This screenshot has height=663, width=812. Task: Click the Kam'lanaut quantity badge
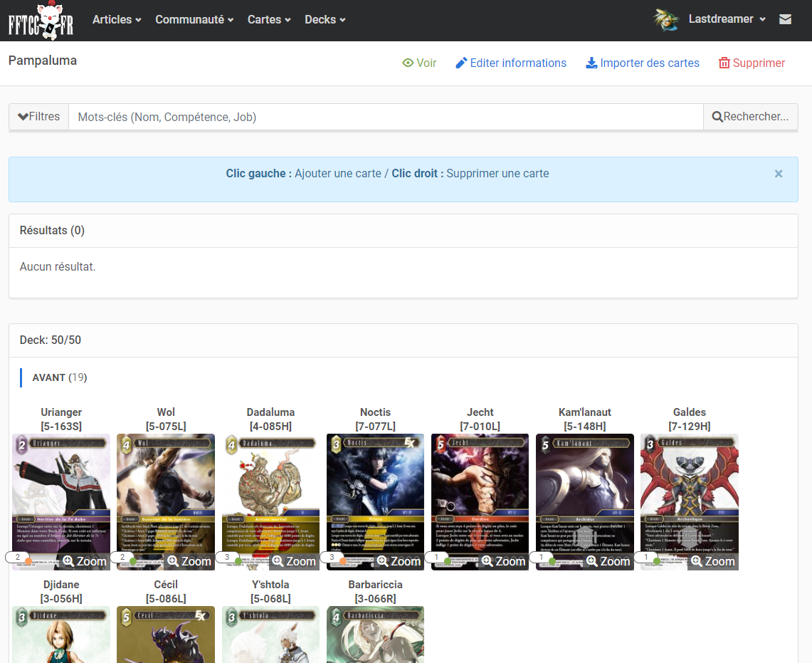point(541,558)
